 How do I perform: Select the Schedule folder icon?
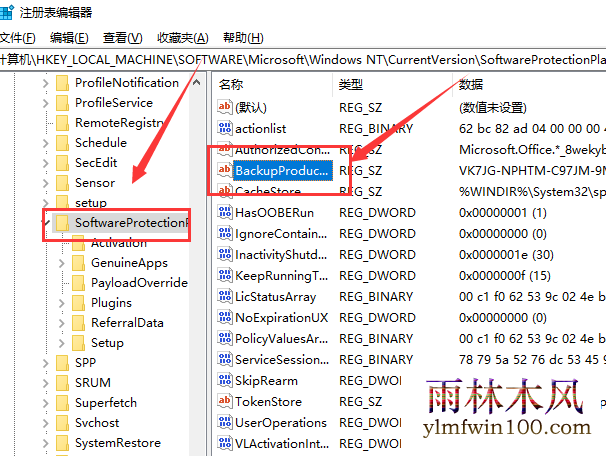point(63,143)
